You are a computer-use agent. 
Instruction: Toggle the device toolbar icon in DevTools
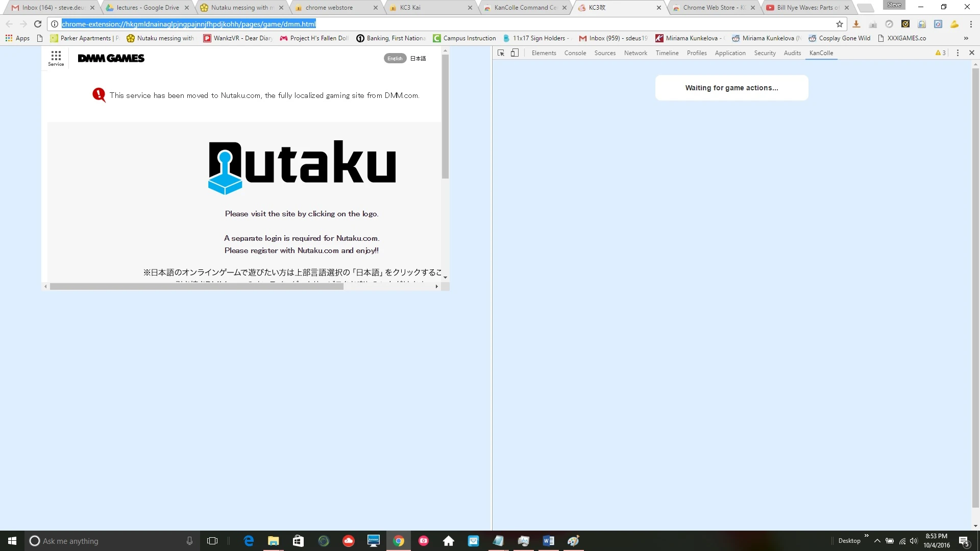(514, 53)
